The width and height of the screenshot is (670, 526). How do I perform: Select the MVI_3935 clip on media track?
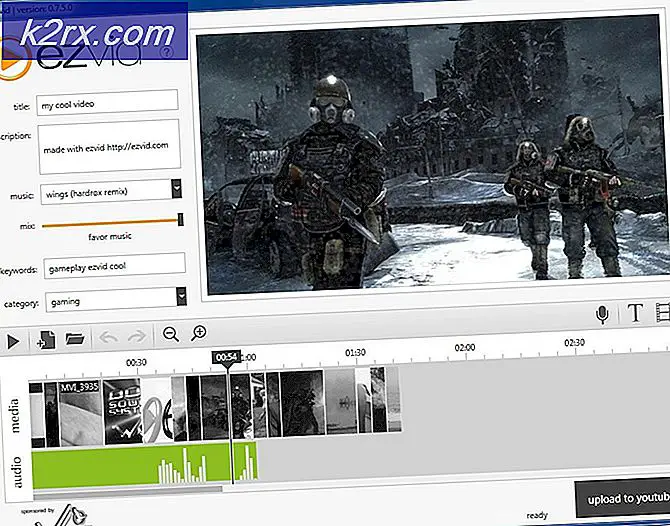tap(80, 413)
